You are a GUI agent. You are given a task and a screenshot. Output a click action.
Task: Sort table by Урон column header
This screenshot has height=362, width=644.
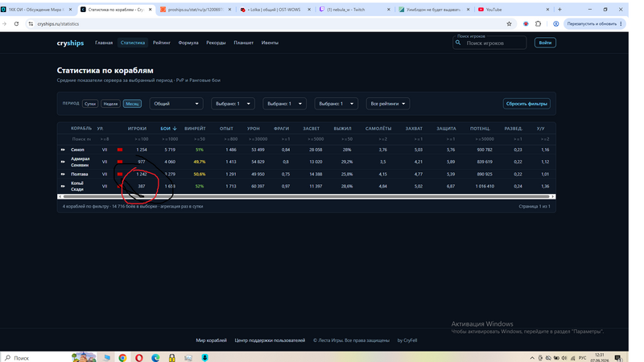pyautogui.click(x=254, y=129)
